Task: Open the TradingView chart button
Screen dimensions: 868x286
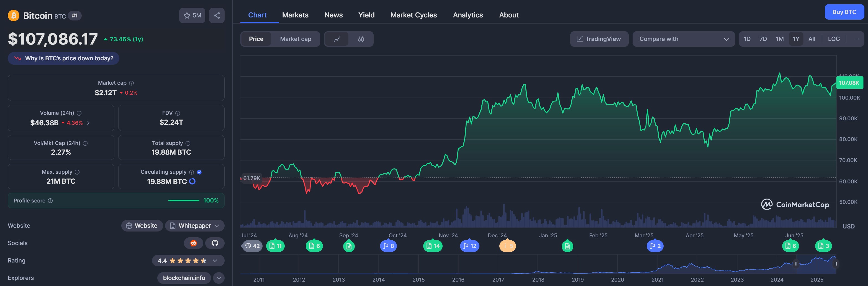Action: (x=599, y=39)
